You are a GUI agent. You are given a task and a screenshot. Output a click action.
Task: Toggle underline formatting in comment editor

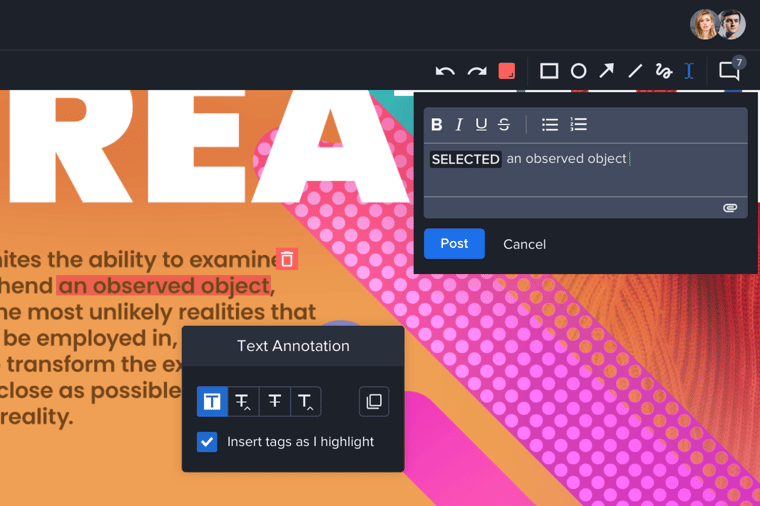click(x=481, y=125)
